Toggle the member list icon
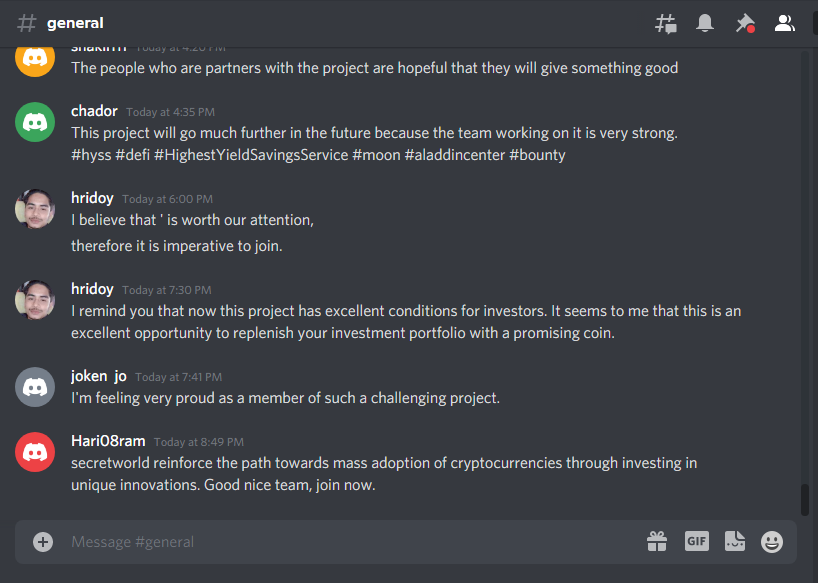Viewport: 818px width, 583px height. pyautogui.click(x=784, y=23)
